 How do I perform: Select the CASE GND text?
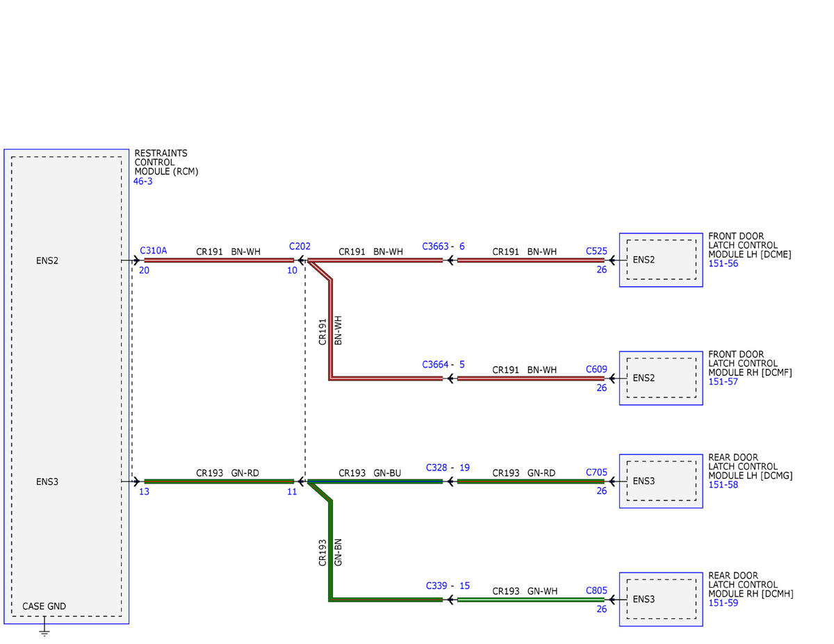tap(44, 606)
